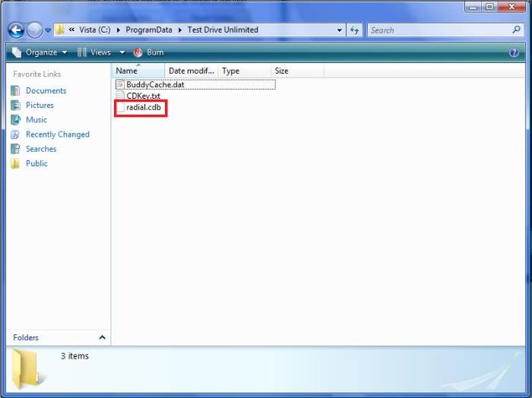532x398 pixels.
Task: Go back using the blue Back arrow
Action: pyautogui.click(x=16, y=30)
